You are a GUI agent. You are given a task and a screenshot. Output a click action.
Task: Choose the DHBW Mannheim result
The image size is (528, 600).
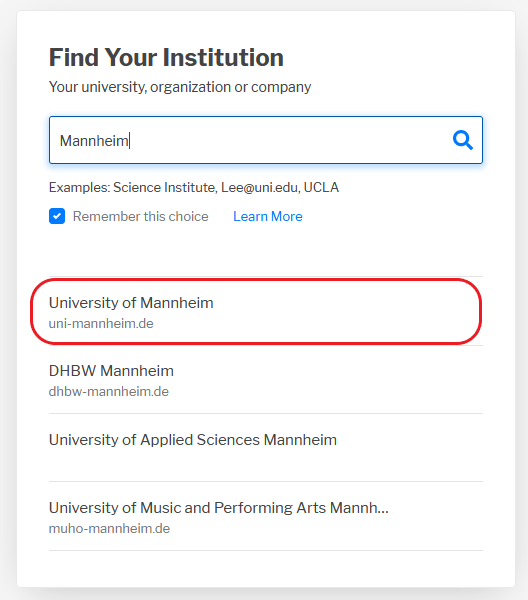click(x=266, y=380)
